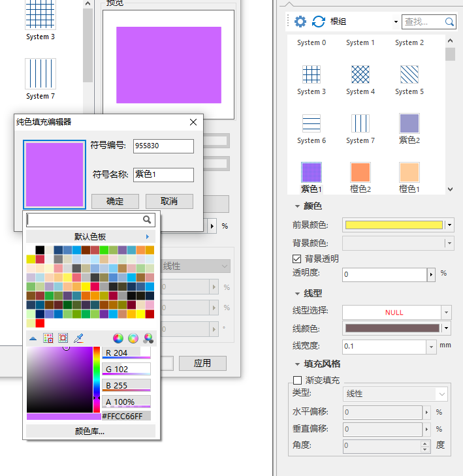Open the 类型 线性 dropdown in right panel
Screen dimensions: 463x476
[x=441, y=394]
